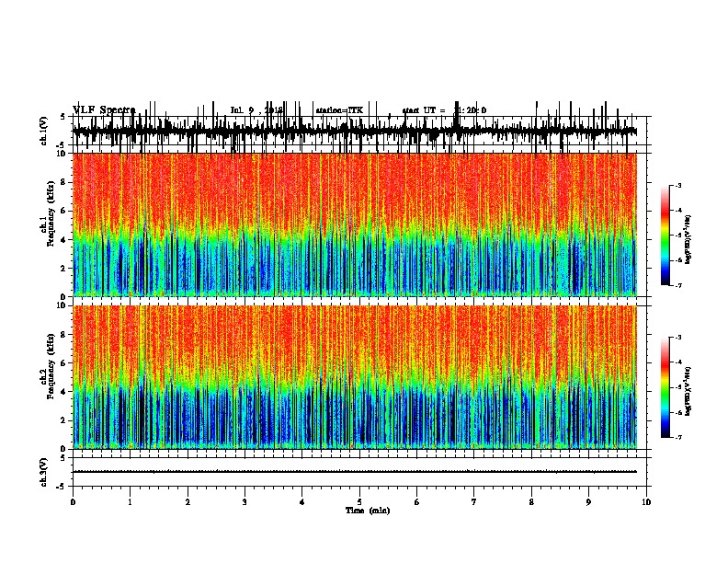This screenshot has height=563, width=728.
Task: Click the ch.1 frequency spectrogram panel
Action: click(x=354, y=224)
